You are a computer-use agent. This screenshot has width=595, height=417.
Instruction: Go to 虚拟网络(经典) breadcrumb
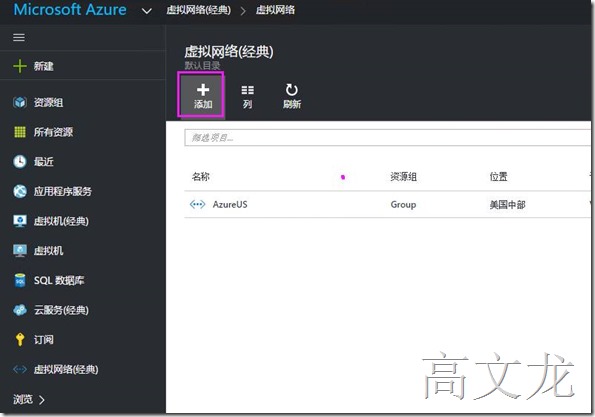coord(198,10)
